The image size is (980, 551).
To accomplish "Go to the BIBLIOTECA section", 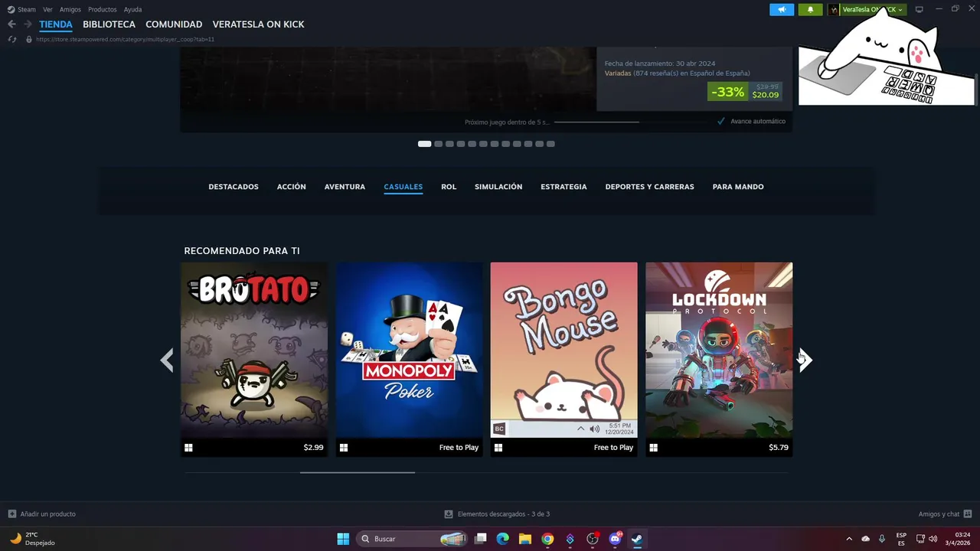I will (109, 24).
